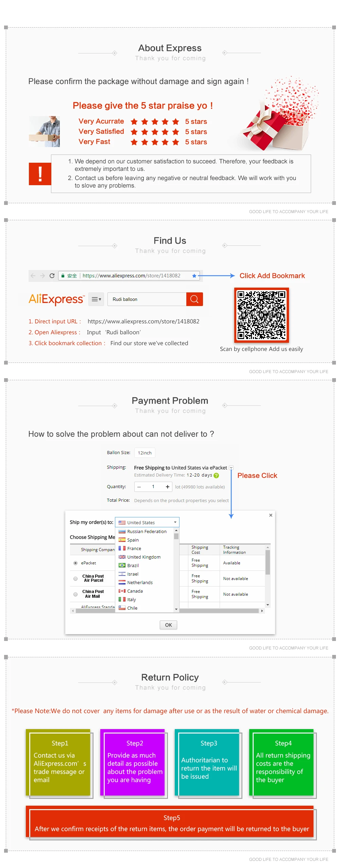Click the browser back arrow
Viewport: 340px width, 868px height.
[33, 276]
